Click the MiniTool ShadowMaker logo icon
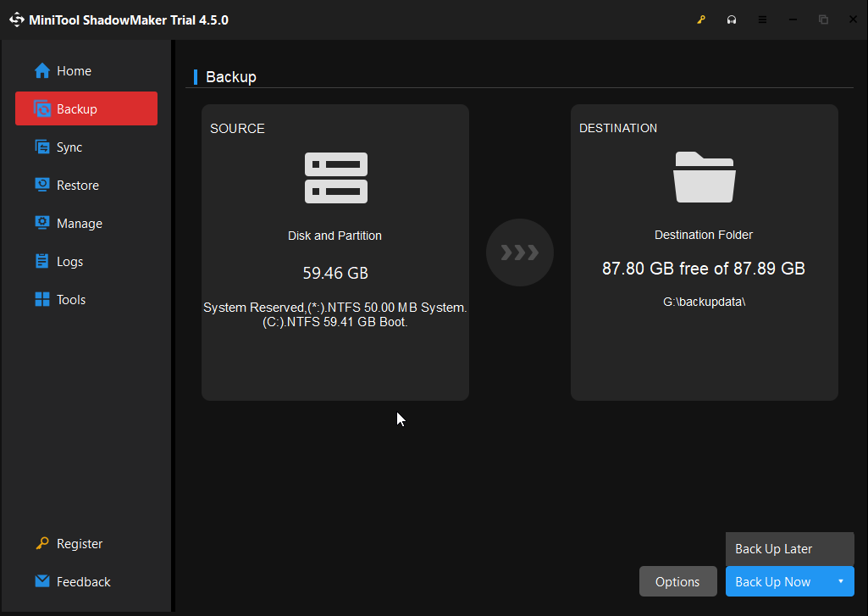 point(17,19)
